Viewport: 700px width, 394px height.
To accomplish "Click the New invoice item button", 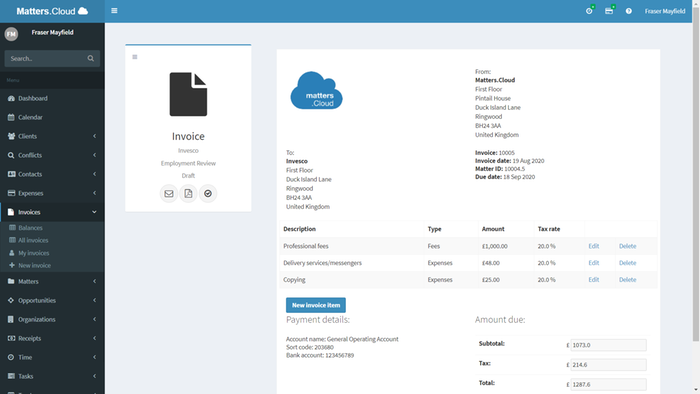I will click(316, 305).
